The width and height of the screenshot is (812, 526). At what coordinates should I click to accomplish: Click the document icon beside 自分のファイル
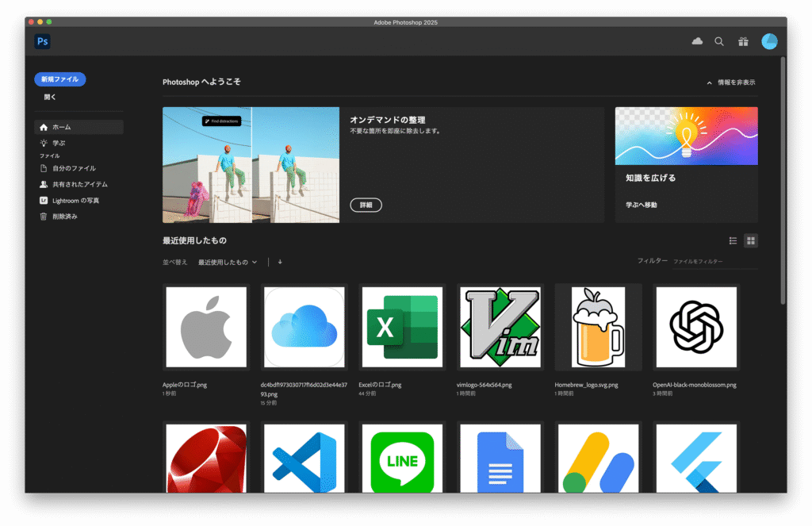point(44,168)
